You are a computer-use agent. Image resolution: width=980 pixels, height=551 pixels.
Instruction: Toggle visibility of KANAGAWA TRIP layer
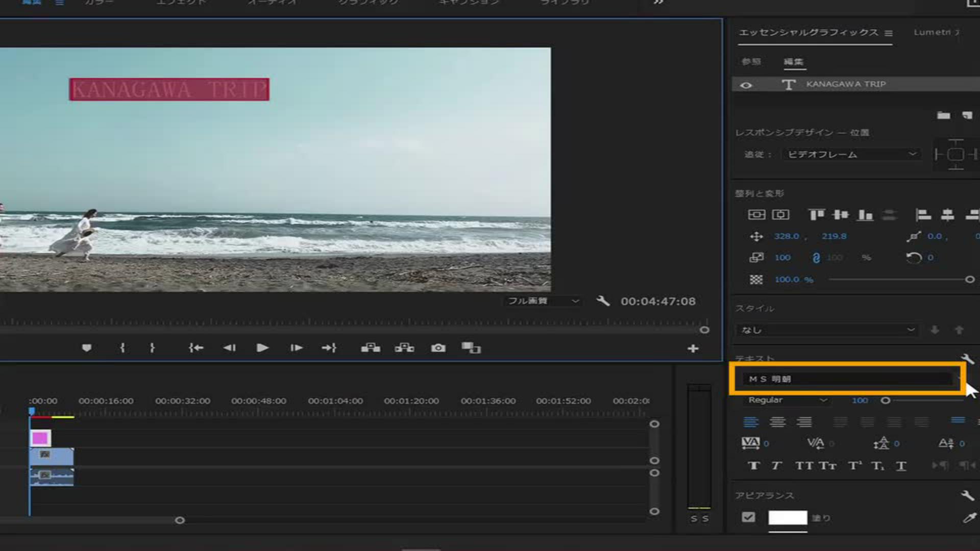pos(746,85)
